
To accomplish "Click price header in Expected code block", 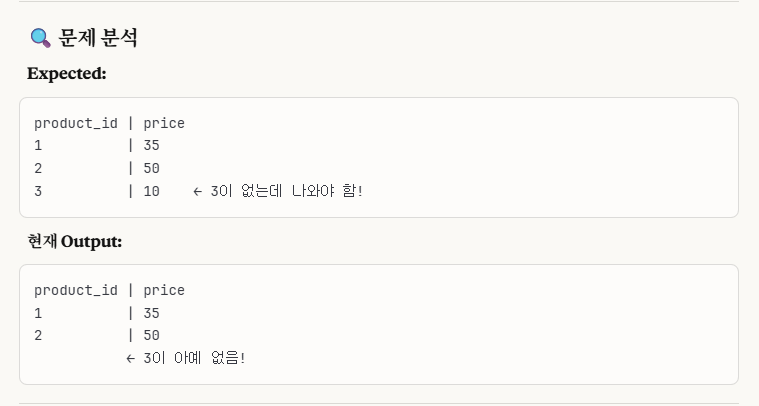I will [x=164, y=124].
